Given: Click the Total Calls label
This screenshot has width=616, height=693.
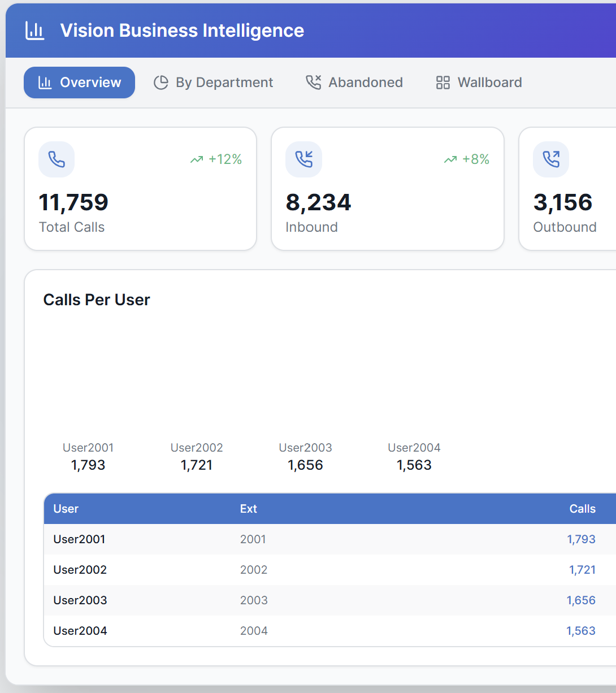Looking at the screenshot, I should 72,227.
